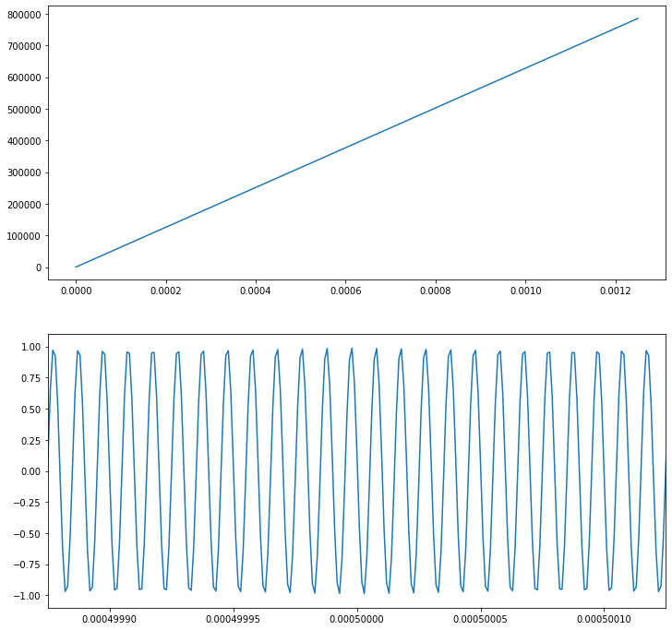
Task: Click the 0.75 y-axis label on bottom plot
Action: click(31, 378)
